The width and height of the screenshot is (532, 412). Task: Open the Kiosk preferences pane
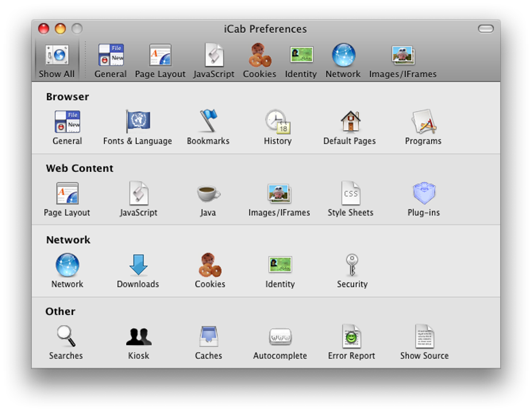(138, 343)
